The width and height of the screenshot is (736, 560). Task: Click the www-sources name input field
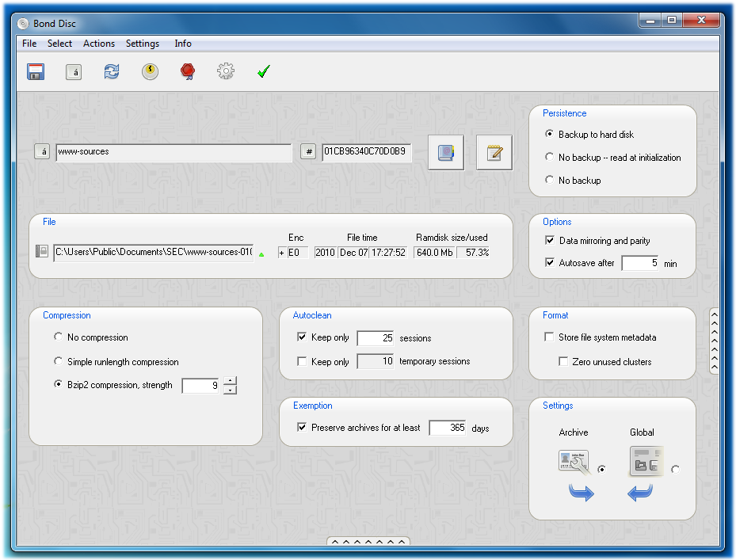[174, 151]
